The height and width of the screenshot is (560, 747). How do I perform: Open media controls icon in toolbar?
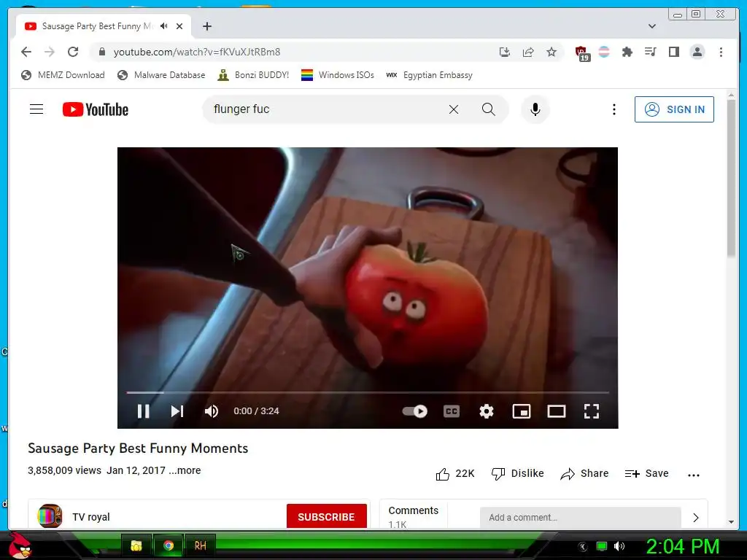(650, 52)
